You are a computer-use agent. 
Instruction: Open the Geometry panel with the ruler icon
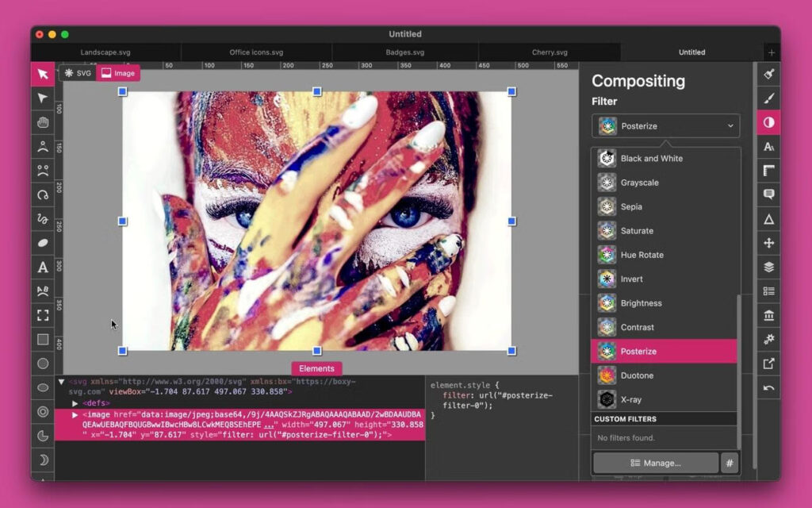tap(767, 170)
